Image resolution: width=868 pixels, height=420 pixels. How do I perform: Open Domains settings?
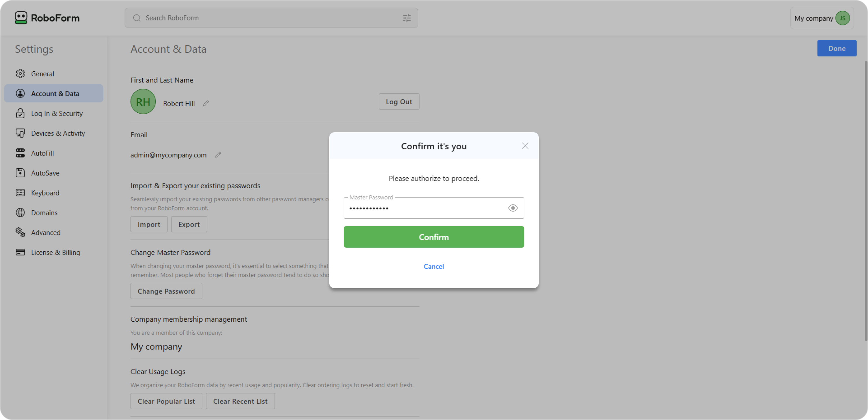point(54,212)
